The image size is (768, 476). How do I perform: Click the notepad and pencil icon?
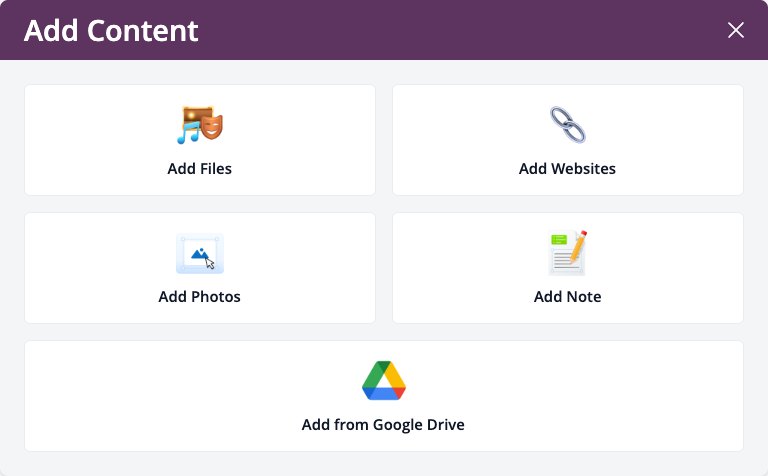click(568, 253)
